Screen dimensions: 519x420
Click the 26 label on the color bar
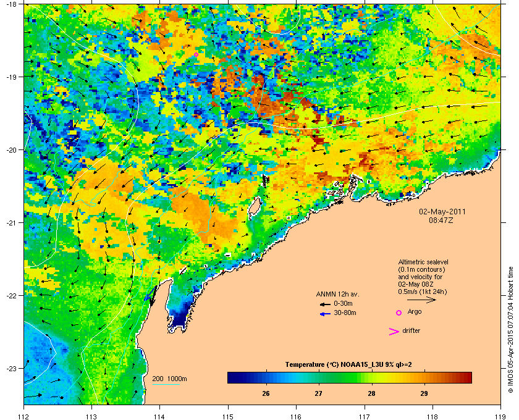click(x=266, y=393)
